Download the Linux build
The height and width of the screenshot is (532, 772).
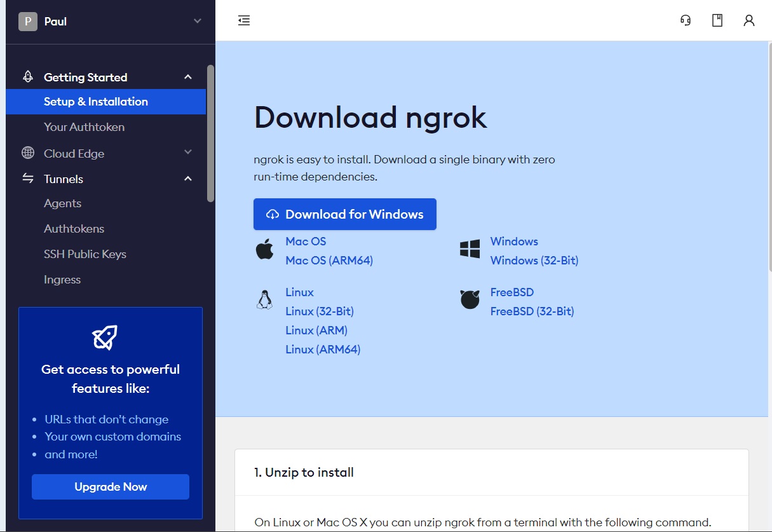click(x=300, y=292)
